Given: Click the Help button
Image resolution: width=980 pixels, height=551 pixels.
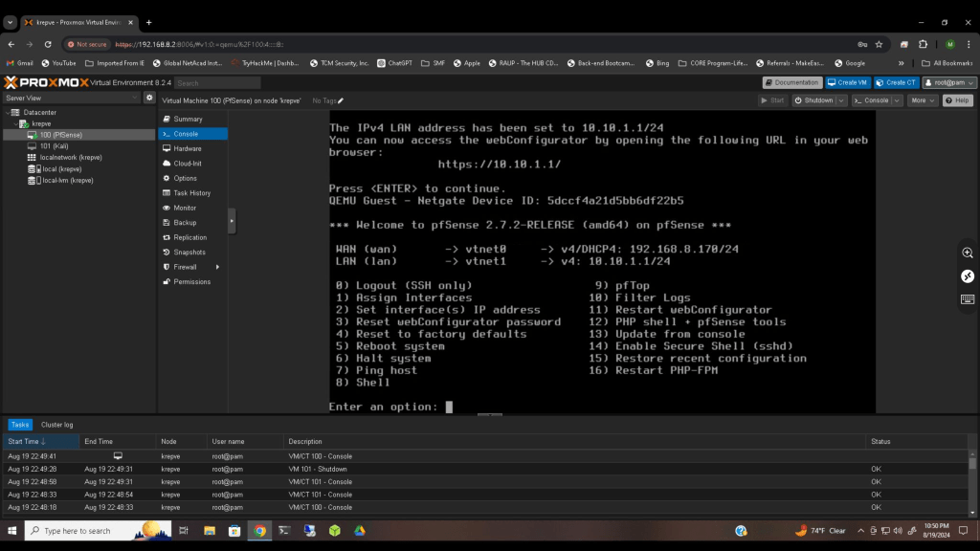Looking at the screenshot, I should (957, 100).
